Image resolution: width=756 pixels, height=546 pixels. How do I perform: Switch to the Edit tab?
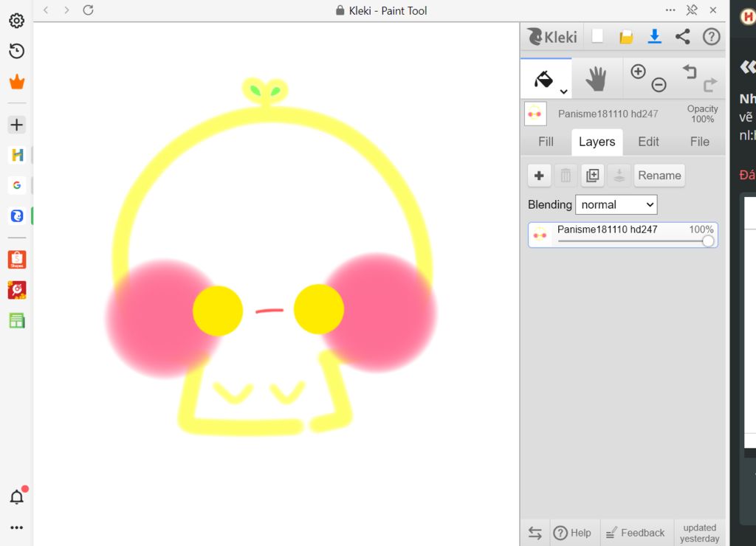[648, 142]
